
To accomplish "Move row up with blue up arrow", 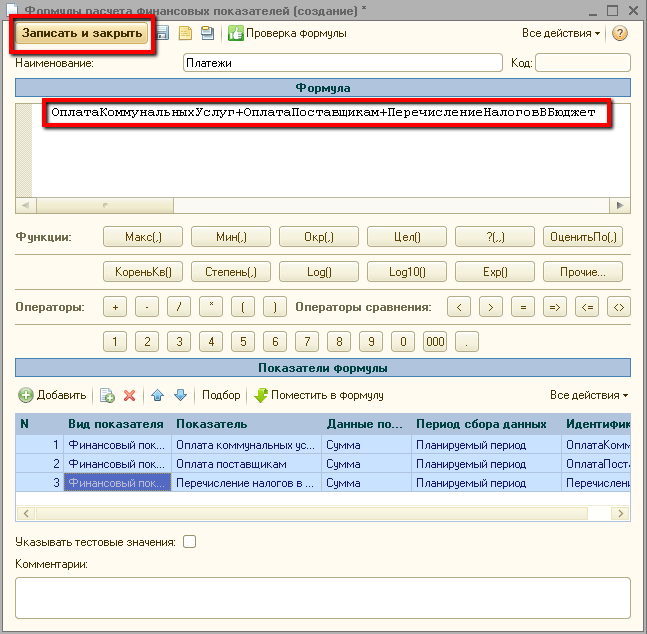I will 157,395.
